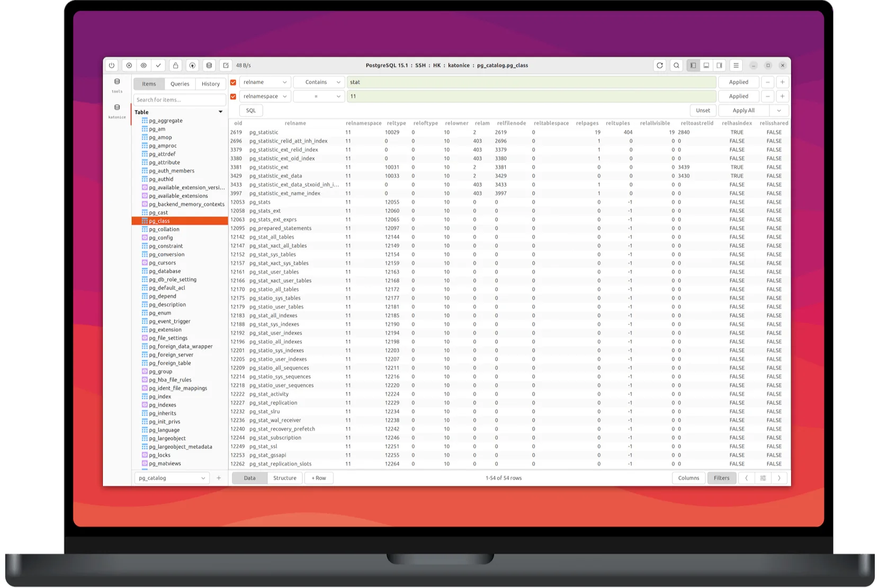Image resolution: width=879 pixels, height=588 pixels.
Task: Click the eye preview icon in the toolbar
Action: (143, 66)
